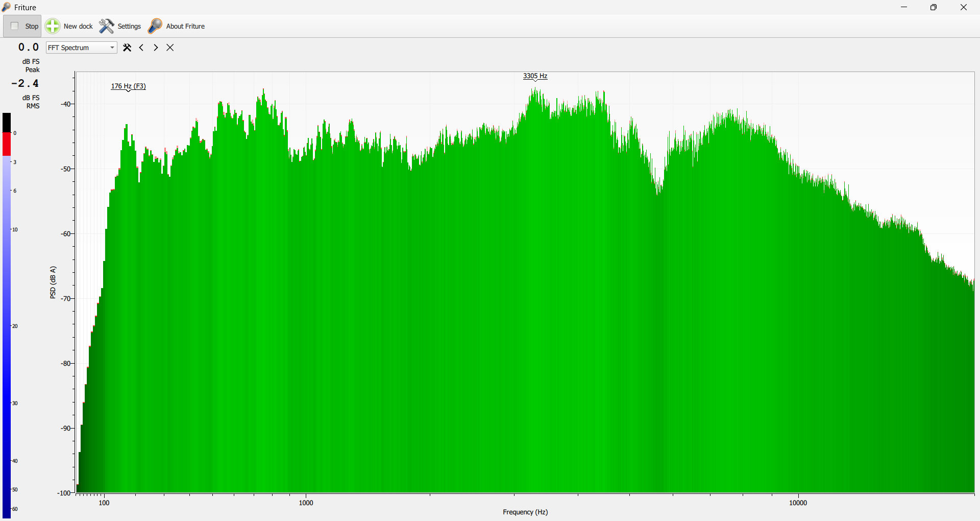Move the dock to the next slot
Screen dimensions: 980x521
tap(156, 48)
